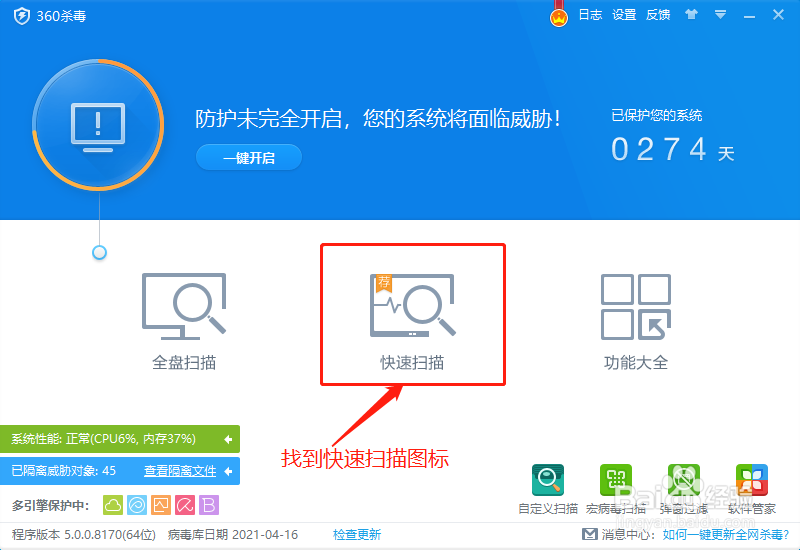Open 查看隔离文件 quarantine link
The width and height of the screenshot is (800, 550).
[180, 471]
